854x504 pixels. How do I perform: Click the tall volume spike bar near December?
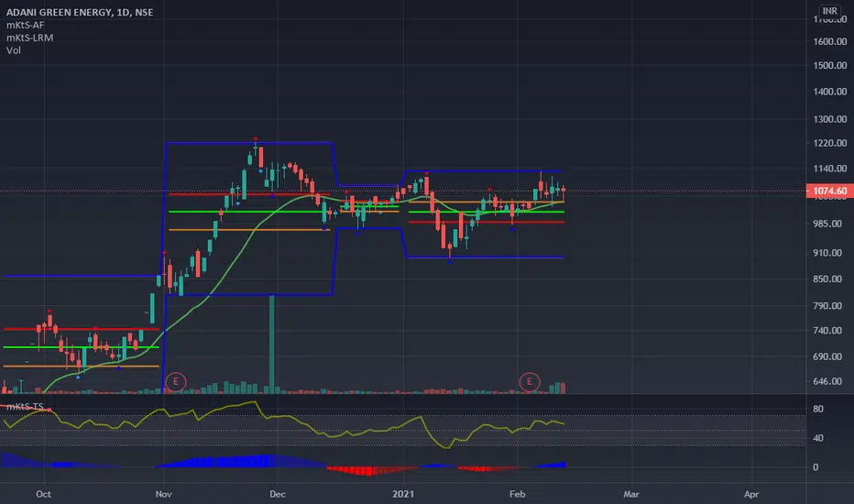click(x=272, y=345)
